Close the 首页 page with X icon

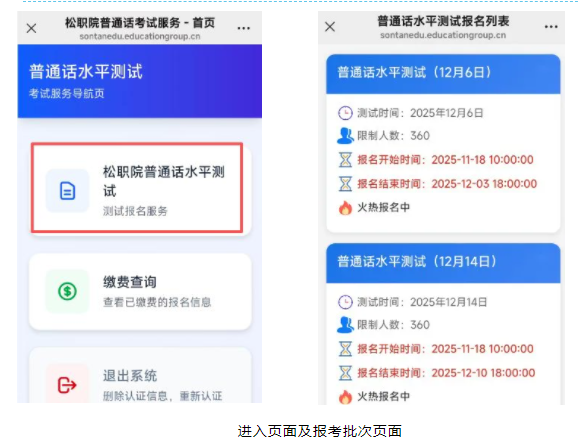[31, 28]
